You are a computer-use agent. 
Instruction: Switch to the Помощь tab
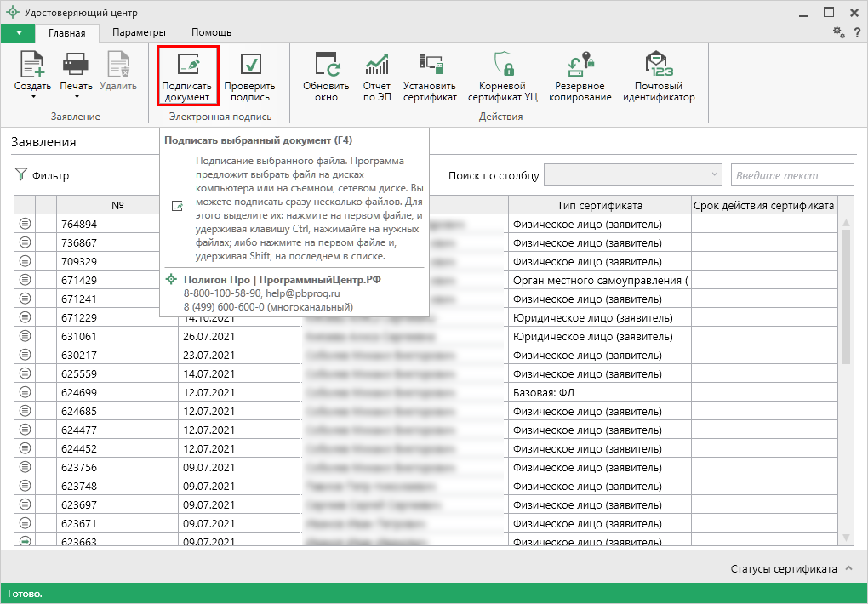[211, 32]
